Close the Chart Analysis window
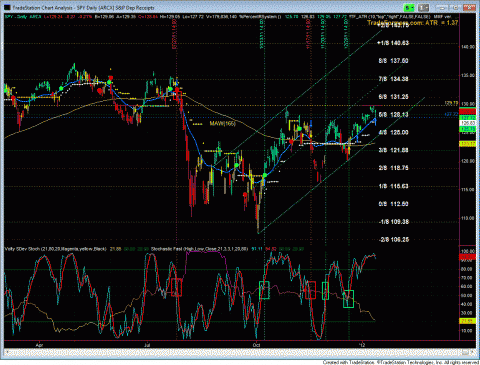This screenshot has height=365, width=480. (x=470, y=7)
